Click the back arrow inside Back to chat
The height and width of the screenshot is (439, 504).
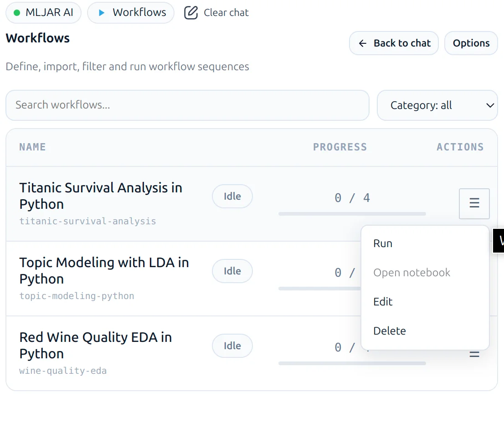pos(362,43)
